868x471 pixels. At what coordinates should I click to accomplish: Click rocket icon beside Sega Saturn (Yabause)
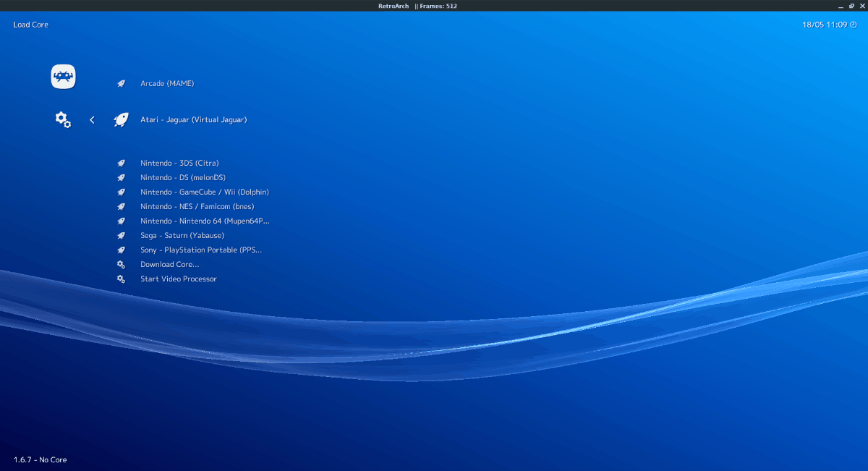pyautogui.click(x=121, y=236)
